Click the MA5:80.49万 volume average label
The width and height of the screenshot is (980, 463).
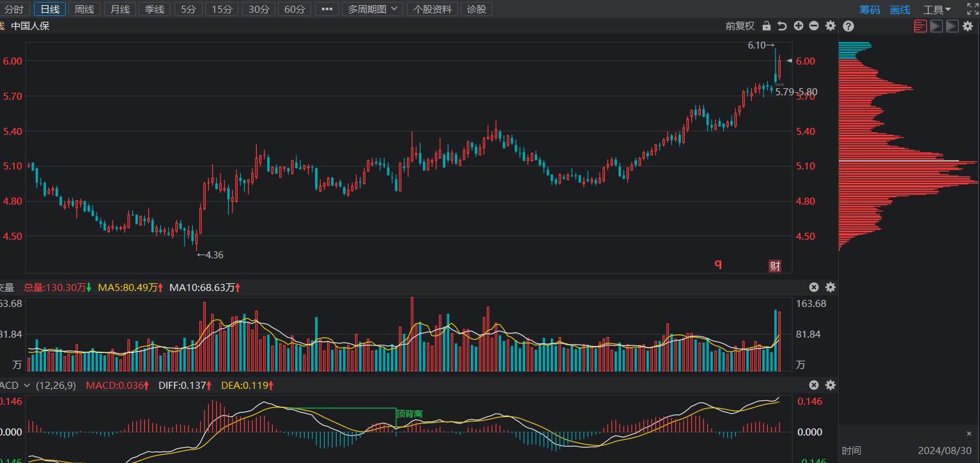(130, 288)
